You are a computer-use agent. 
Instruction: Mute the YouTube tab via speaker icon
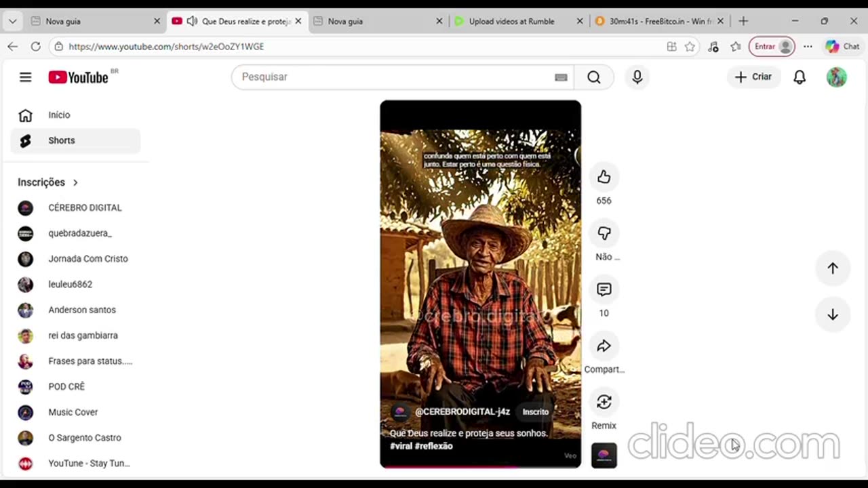(192, 21)
